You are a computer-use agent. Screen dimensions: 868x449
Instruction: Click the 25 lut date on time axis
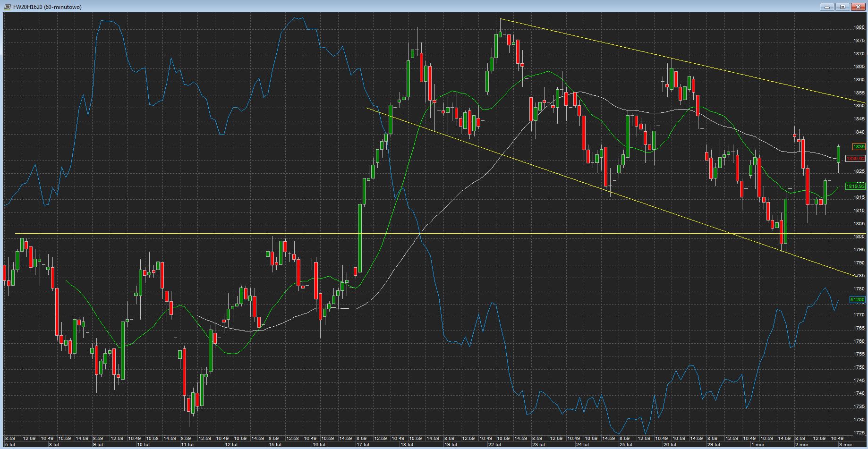click(626, 445)
